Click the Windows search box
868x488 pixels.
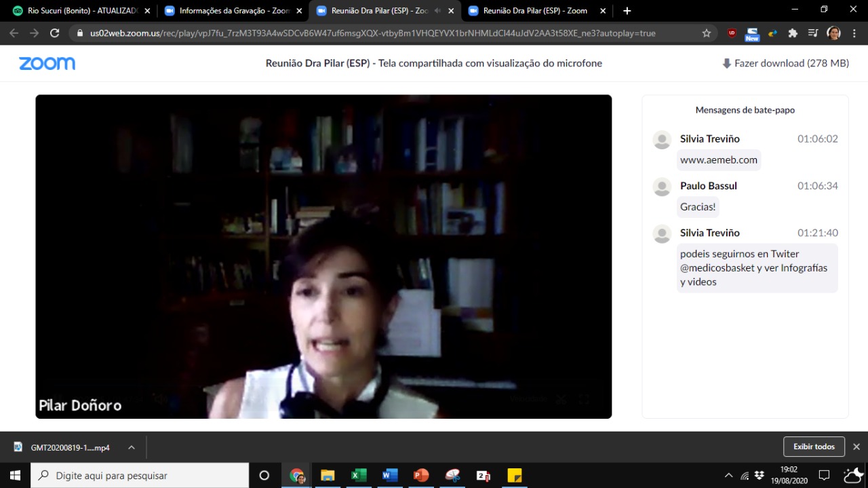tap(140, 475)
